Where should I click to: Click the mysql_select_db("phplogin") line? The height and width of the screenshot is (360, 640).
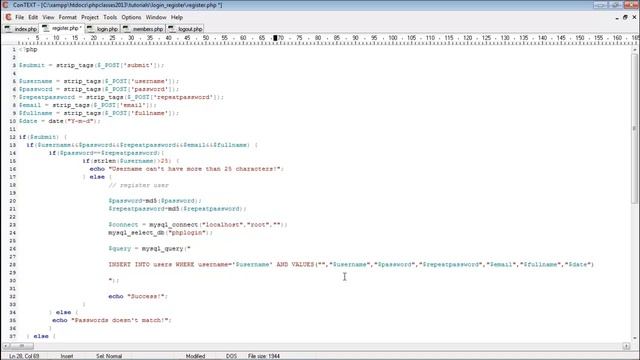pyautogui.click(x=160, y=233)
